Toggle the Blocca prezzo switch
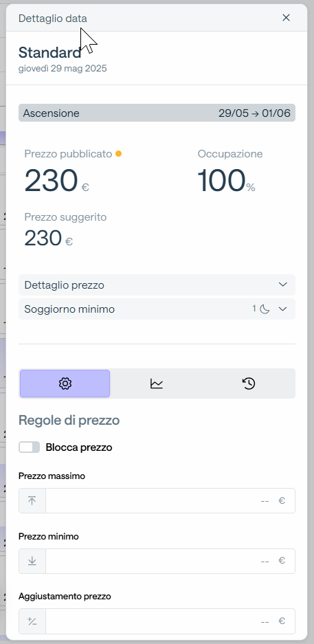Viewport: 314px width, 644px height. 29,447
